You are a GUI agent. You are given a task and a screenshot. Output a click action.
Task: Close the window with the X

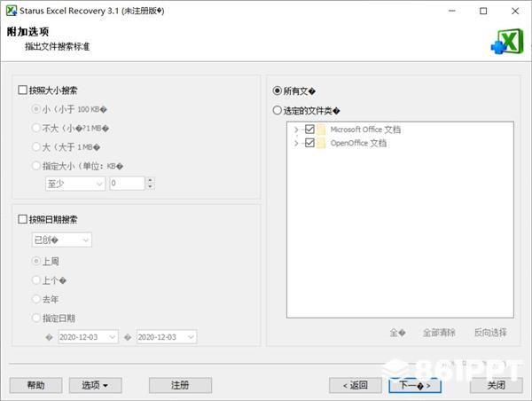pyautogui.click(x=515, y=11)
